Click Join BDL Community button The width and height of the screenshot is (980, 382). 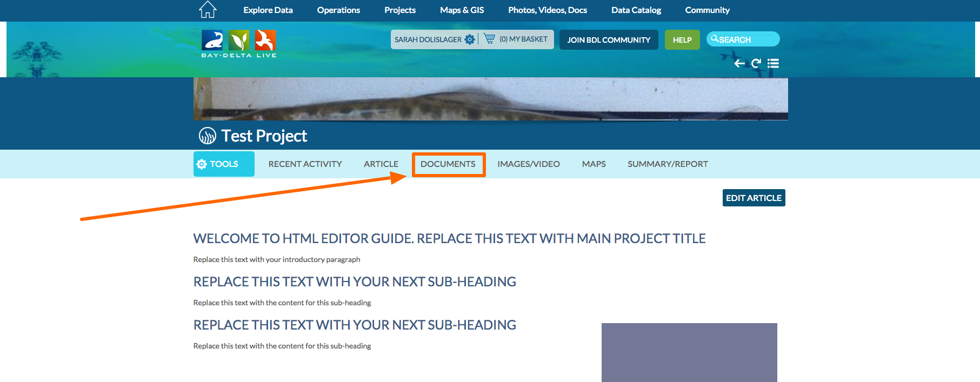coord(609,40)
